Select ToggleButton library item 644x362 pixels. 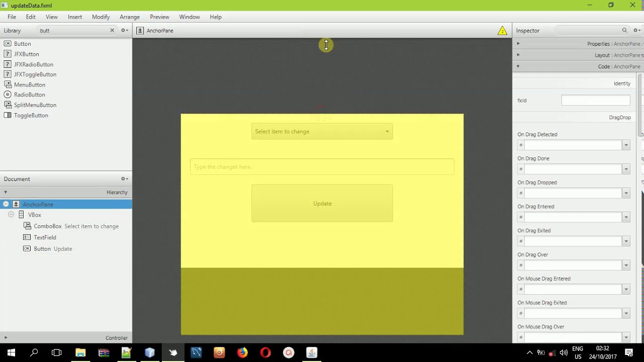[x=31, y=115]
